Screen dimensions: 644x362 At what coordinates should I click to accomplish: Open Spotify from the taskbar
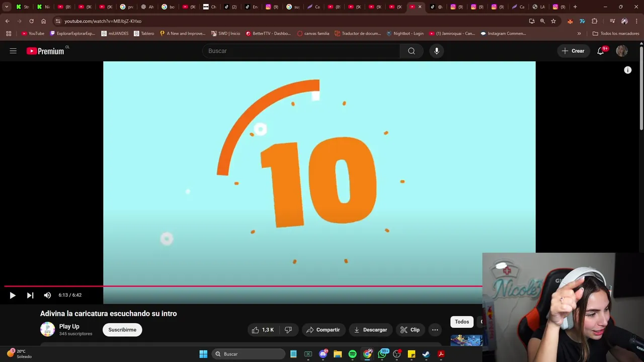[353, 354]
